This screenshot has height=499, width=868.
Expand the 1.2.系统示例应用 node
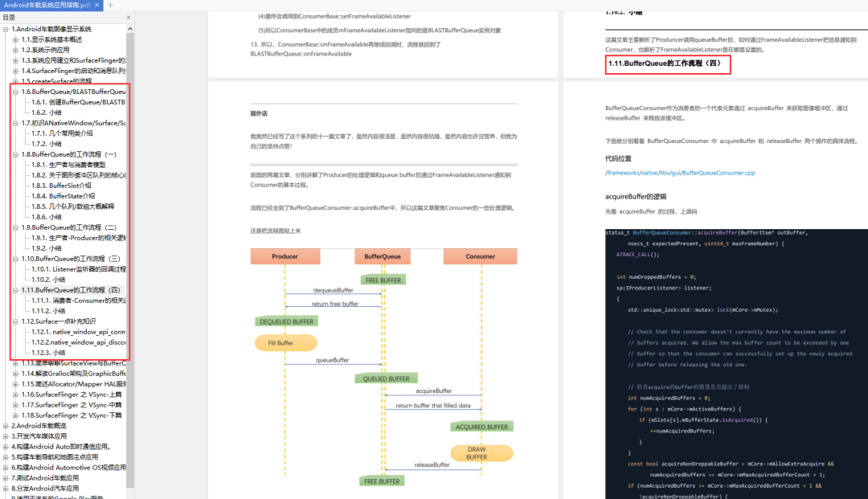pyautogui.click(x=15, y=51)
